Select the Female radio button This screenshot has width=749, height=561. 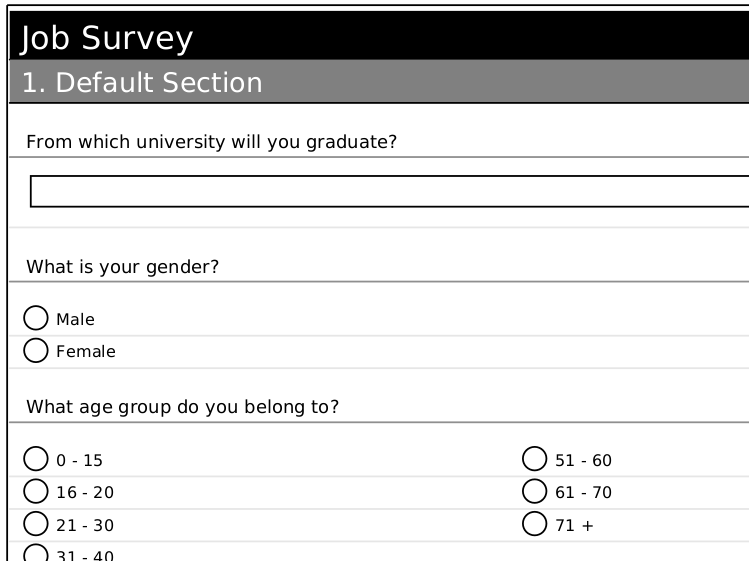[36, 350]
